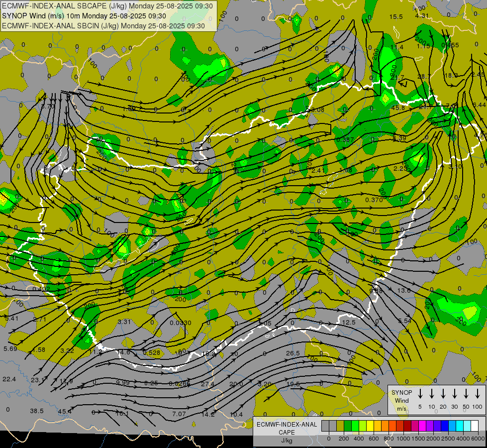Click the map value 13.6

point(404,290)
